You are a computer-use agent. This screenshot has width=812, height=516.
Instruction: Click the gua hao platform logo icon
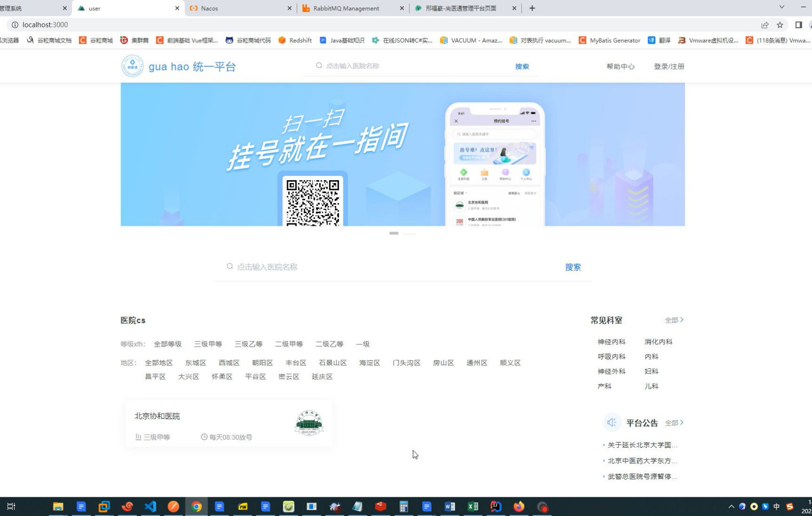pyautogui.click(x=132, y=66)
